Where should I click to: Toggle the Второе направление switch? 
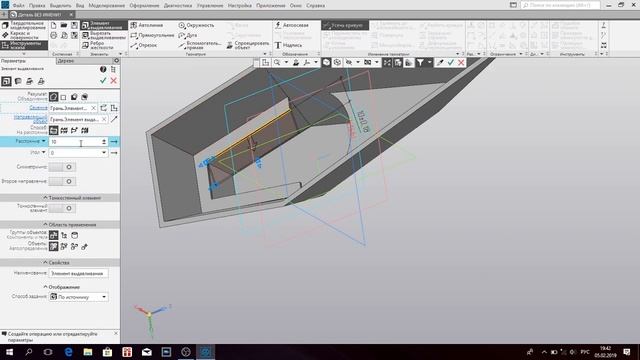[62, 181]
